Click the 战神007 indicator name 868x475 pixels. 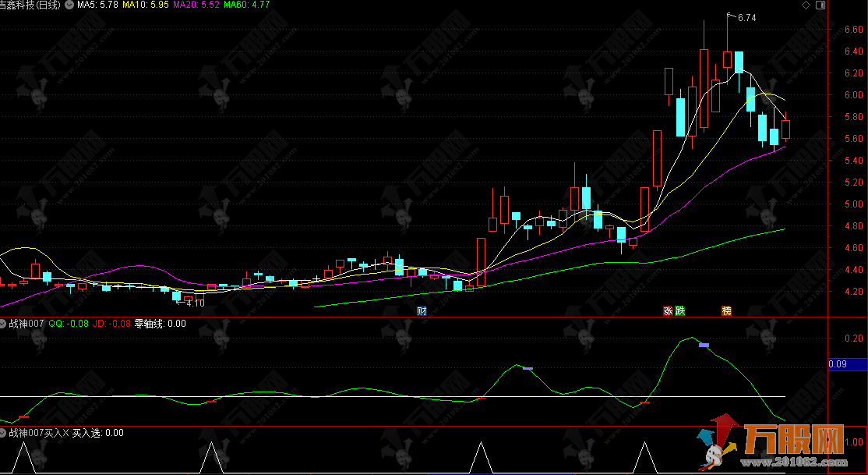(x=26, y=323)
